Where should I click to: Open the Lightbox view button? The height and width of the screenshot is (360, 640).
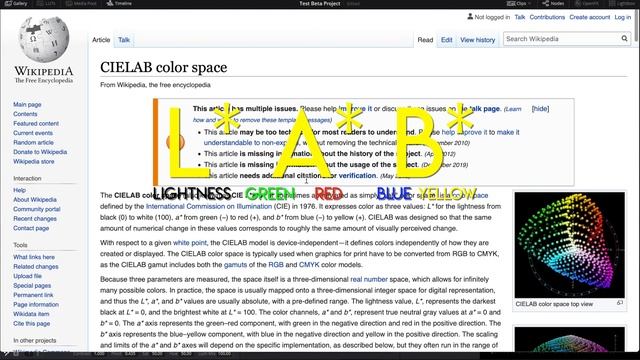click(622, 3)
